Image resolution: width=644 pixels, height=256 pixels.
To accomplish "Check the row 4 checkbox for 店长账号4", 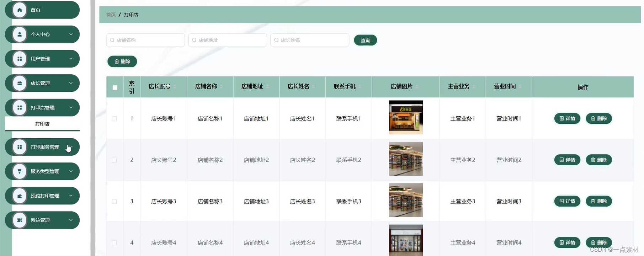I will pos(115,243).
